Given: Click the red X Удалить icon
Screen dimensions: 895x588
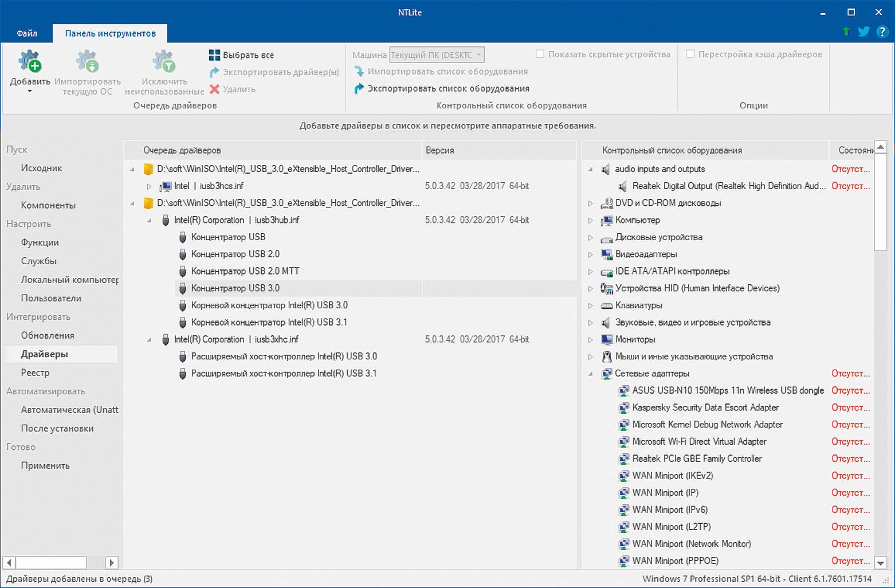Looking at the screenshot, I should (x=214, y=89).
